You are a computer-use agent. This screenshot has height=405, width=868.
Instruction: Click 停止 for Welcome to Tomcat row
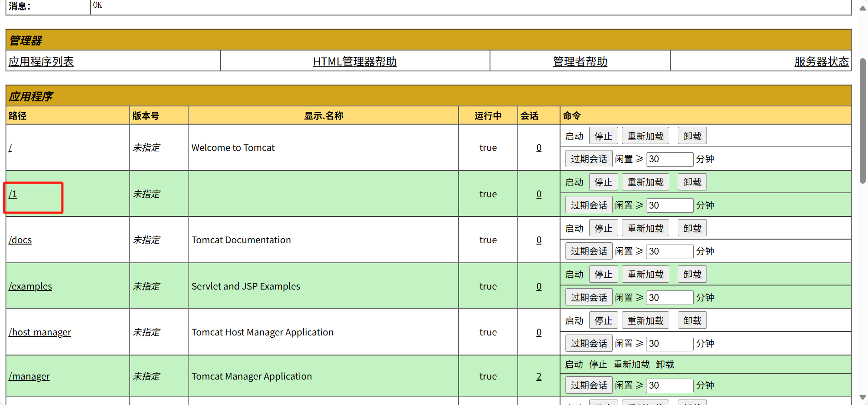603,136
